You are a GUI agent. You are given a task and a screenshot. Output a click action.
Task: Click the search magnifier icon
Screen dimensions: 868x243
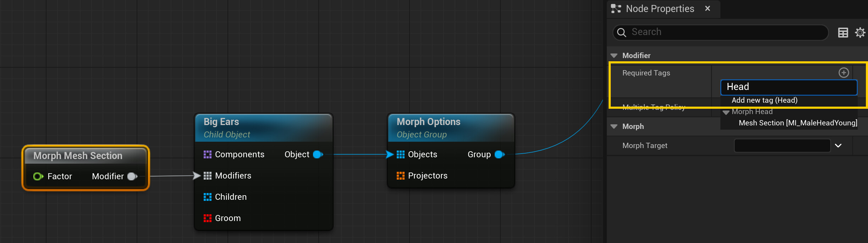click(622, 33)
